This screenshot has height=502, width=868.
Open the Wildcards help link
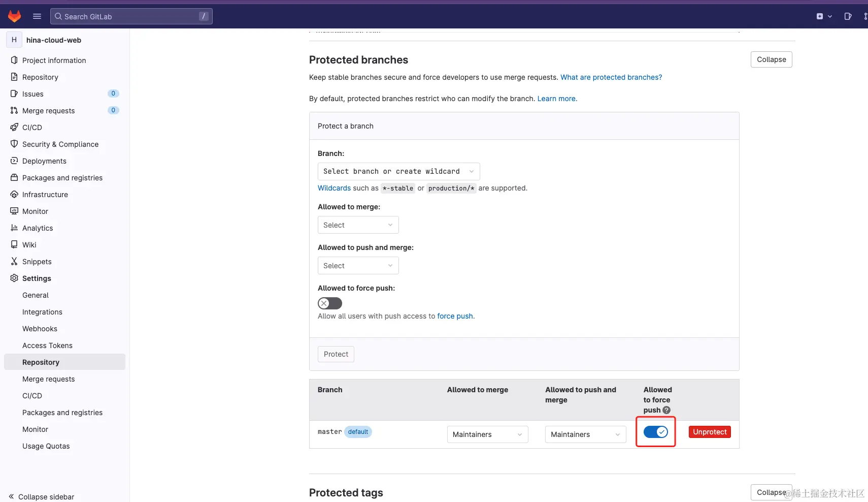(x=334, y=188)
